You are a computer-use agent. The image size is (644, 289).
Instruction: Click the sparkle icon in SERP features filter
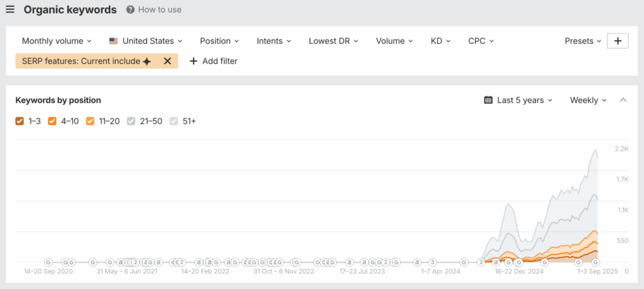pyautogui.click(x=147, y=61)
